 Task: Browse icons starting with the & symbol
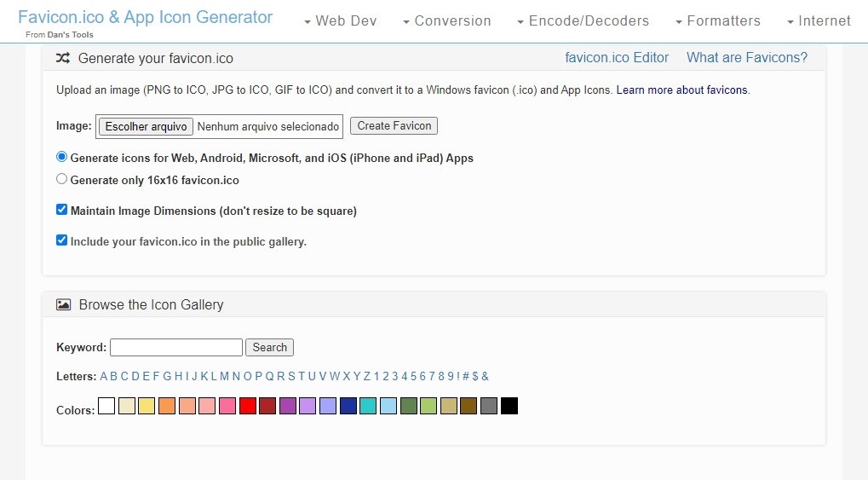(485, 376)
